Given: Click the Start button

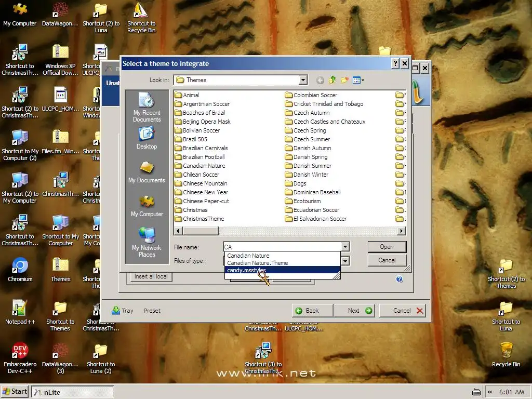Looking at the screenshot, I should coord(15,392).
